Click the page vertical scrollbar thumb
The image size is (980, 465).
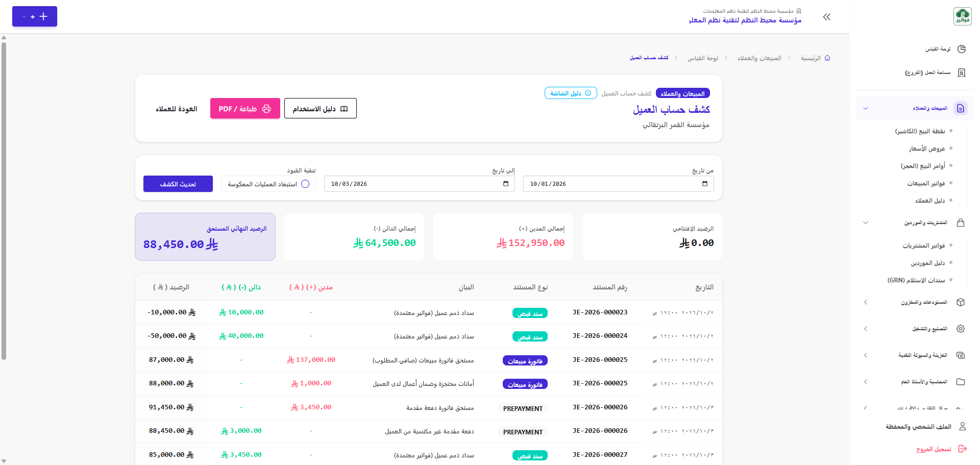(4, 201)
